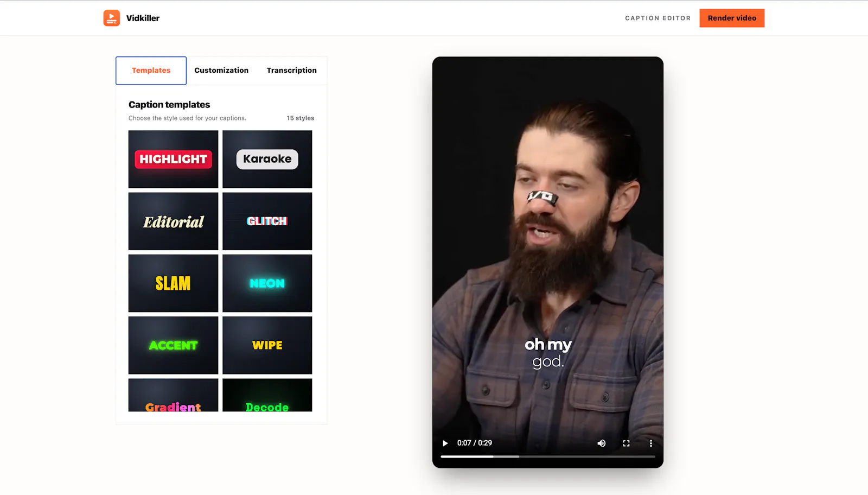
Task: Choose the Glitch caption template
Action: click(x=267, y=221)
